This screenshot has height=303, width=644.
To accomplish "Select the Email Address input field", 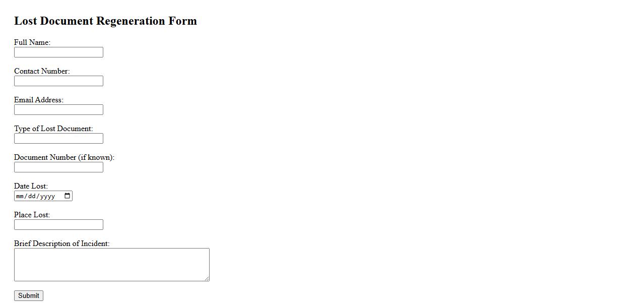I will click(x=58, y=110).
